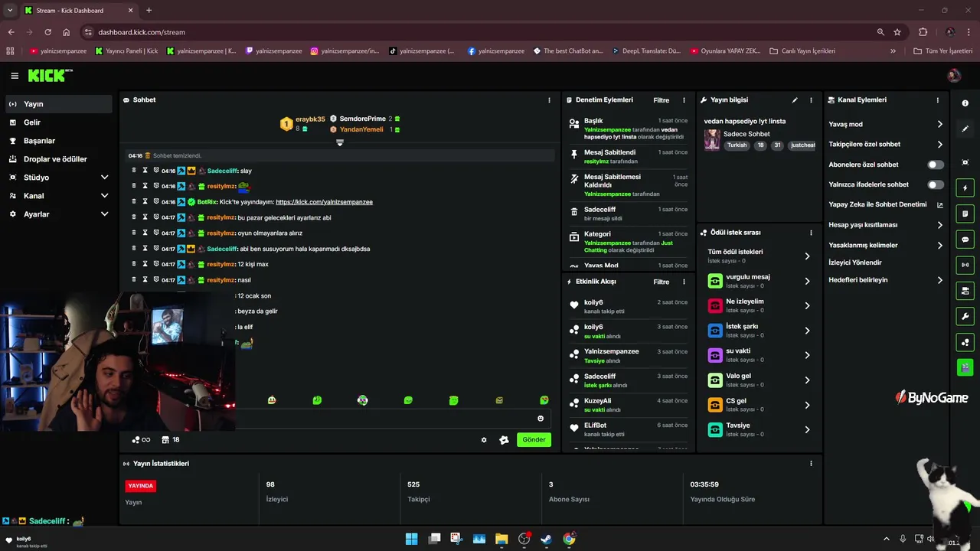The image size is (980, 551).
Task: Open Filtre in Etkinlik Akışı panel
Action: point(661,282)
